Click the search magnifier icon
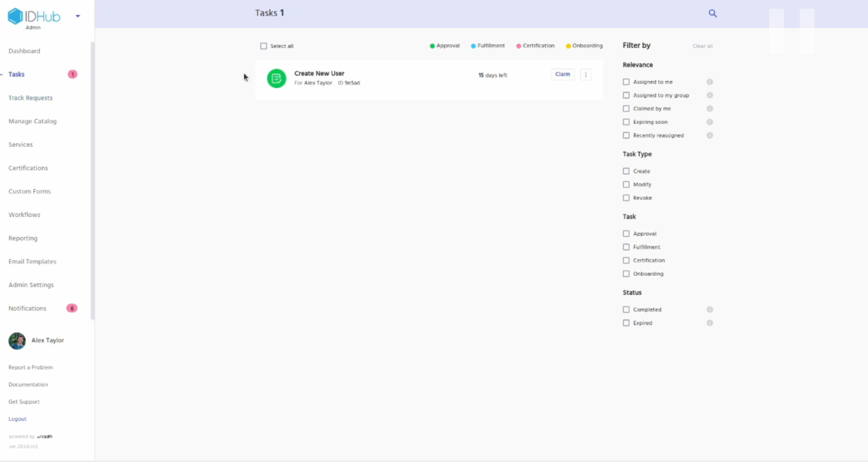Image resolution: width=868 pixels, height=462 pixels. [712, 13]
